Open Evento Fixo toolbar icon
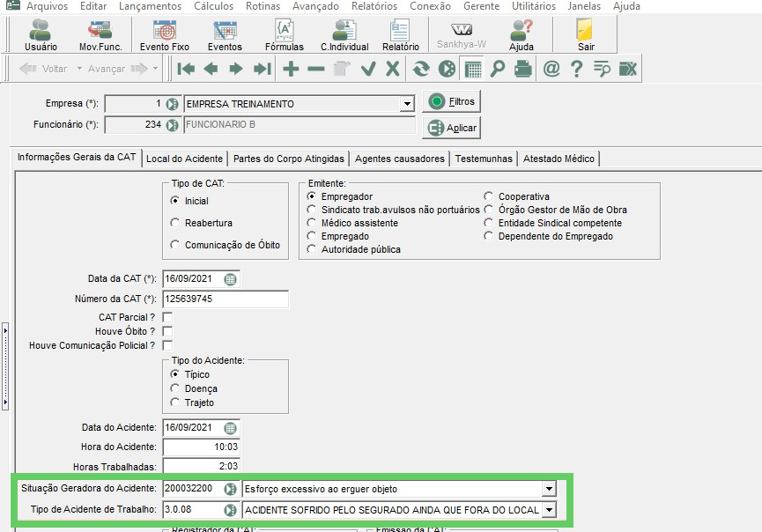The height and width of the screenshot is (532, 762). [164, 35]
